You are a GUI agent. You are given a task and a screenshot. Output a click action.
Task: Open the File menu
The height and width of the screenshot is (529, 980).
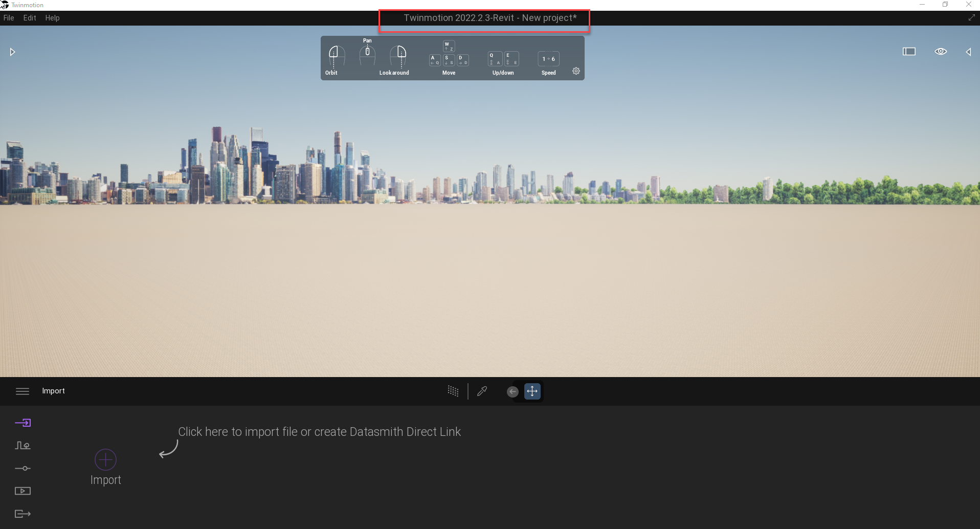[x=9, y=18]
